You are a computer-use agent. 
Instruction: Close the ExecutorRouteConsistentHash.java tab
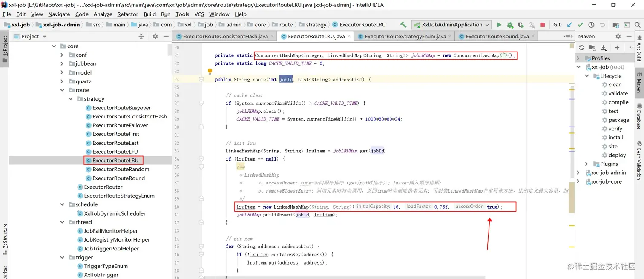272,37
